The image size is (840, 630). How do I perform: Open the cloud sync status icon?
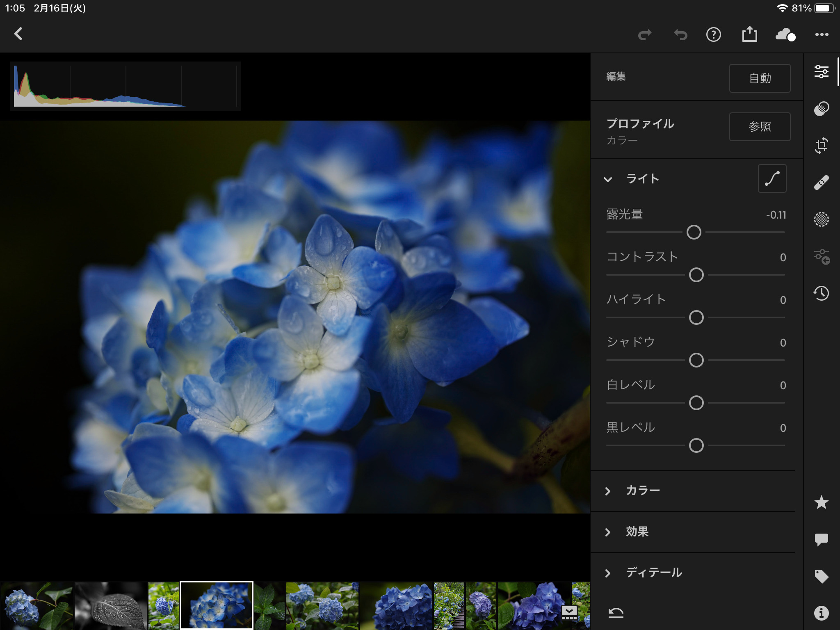point(785,35)
